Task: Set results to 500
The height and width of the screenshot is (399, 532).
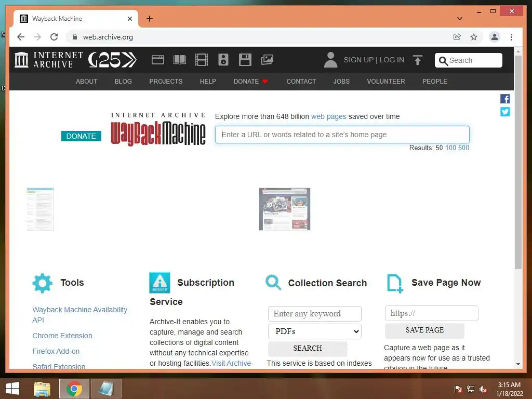Action: coord(463,148)
